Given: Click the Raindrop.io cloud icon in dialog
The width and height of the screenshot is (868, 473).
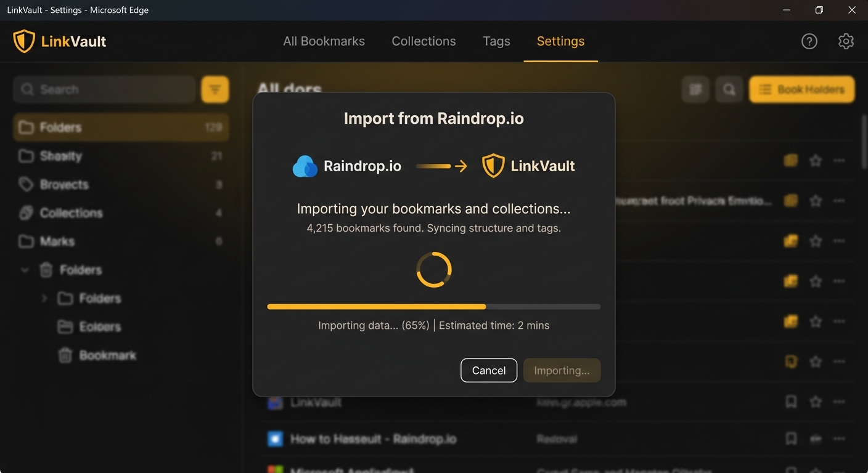Looking at the screenshot, I should 305,166.
